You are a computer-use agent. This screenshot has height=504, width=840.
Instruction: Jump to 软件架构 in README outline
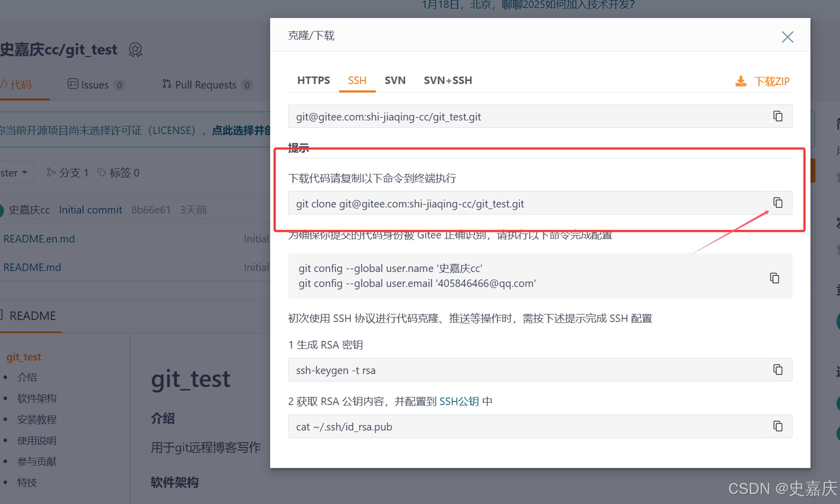coord(37,398)
